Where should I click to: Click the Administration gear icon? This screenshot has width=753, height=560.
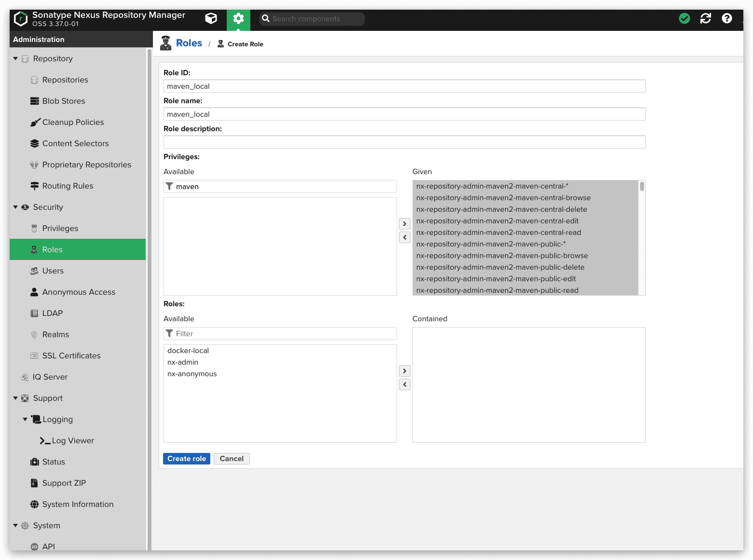pyautogui.click(x=238, y=19)
